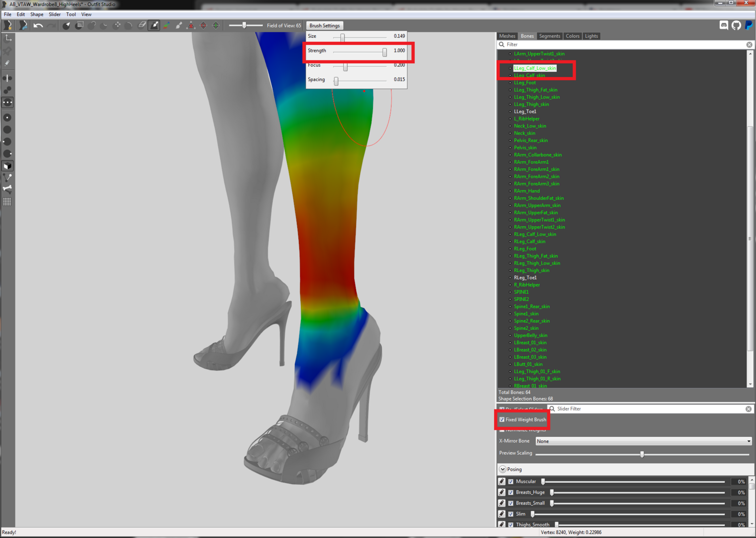Click the Load Project toolbar icon

click(23, 25)
